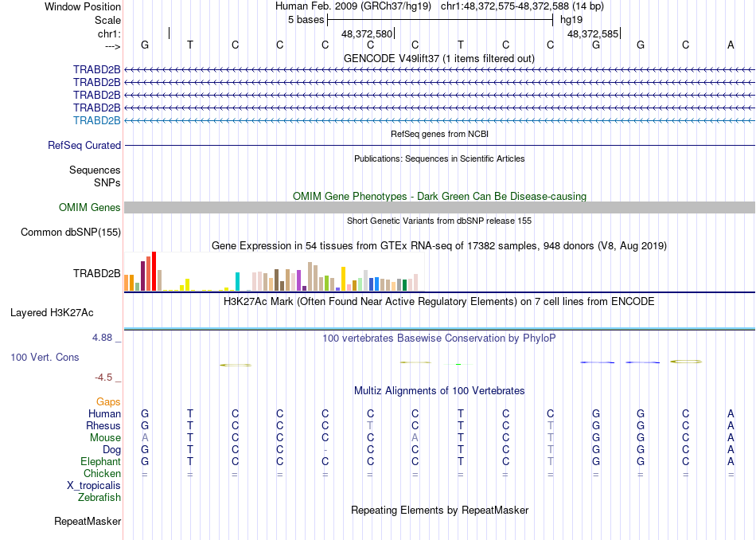Open 'Publications: Sequences in Scientific Articles' title
The height and width of the screenshot is (540, 756).
click(439, 158)
